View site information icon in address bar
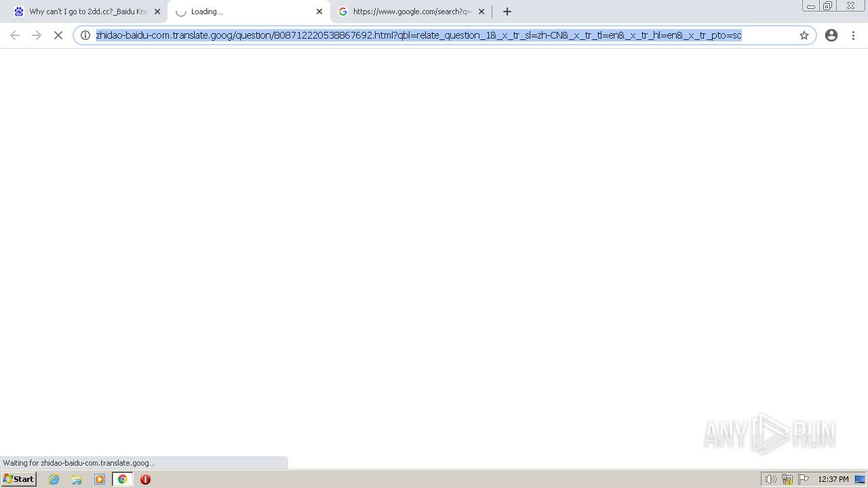Screen dimensions: 868x488 pos(85,35)
